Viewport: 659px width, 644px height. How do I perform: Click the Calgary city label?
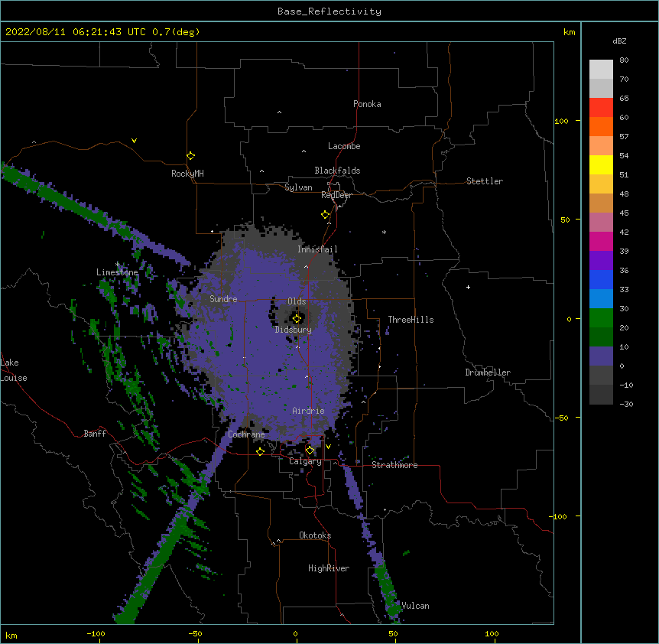pyautogui.click(x=305, y=461)
